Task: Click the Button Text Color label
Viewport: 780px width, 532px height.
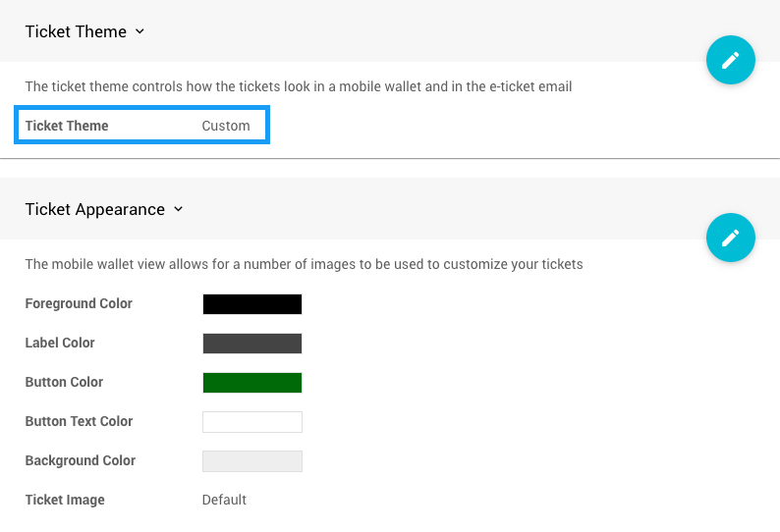Action: click(79, 421)
